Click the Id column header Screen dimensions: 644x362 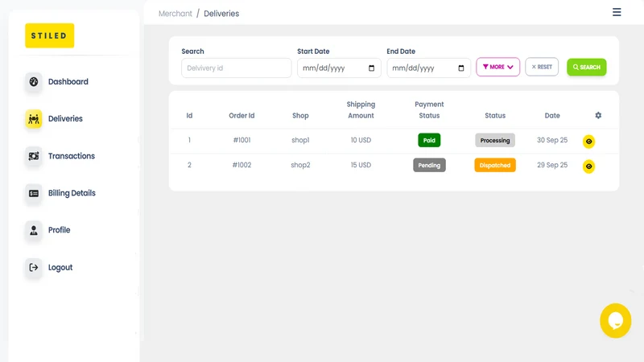189,115
